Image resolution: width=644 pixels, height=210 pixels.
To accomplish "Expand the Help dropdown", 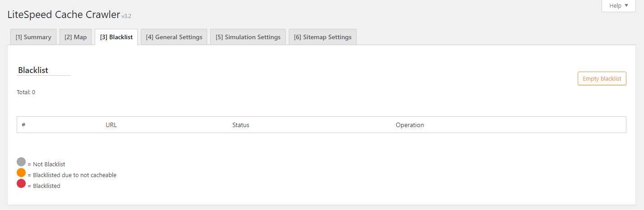I will click(x=618, y=6).
